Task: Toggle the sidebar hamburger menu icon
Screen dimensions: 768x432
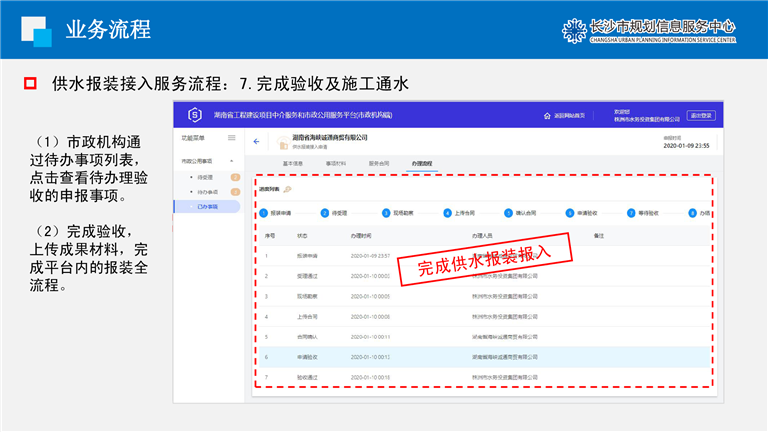Action: coord(233,138)
